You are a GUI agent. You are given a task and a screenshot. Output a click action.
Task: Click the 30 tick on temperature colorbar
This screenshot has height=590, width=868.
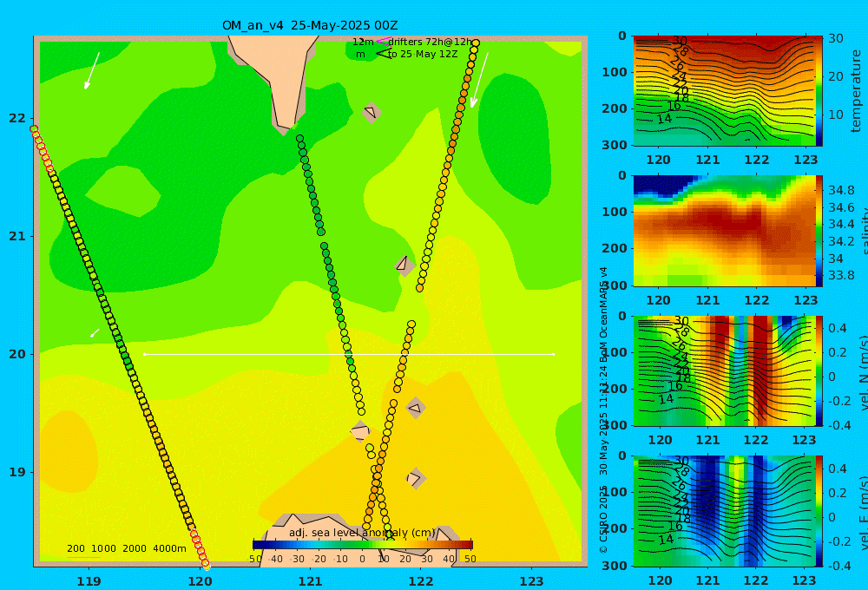836,39
